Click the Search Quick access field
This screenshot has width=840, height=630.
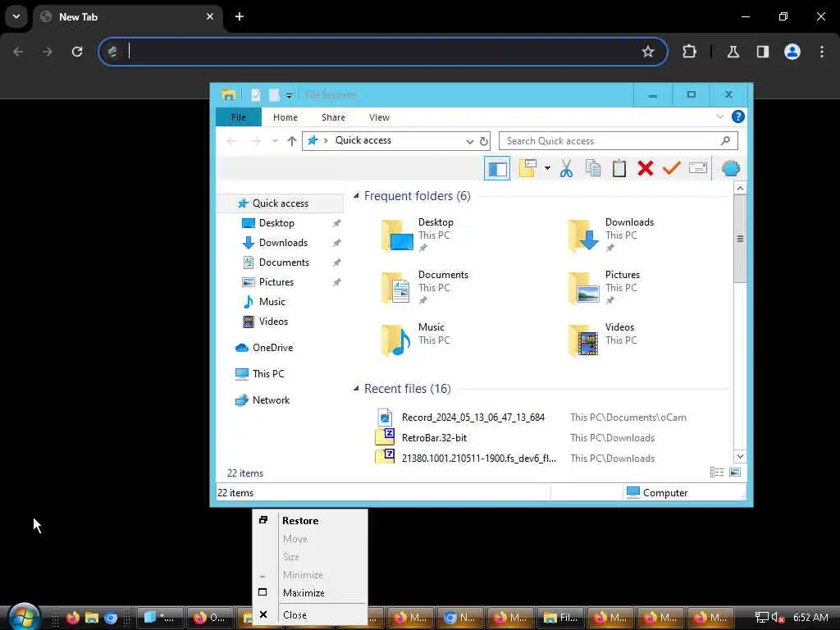point(619,141)
